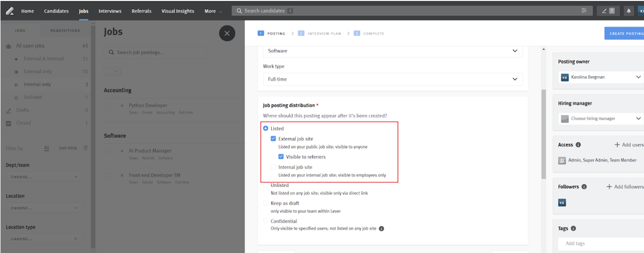Focus the Search job postings field
Viewport: 644px width, 253px height.
click(x=155, y=53)
